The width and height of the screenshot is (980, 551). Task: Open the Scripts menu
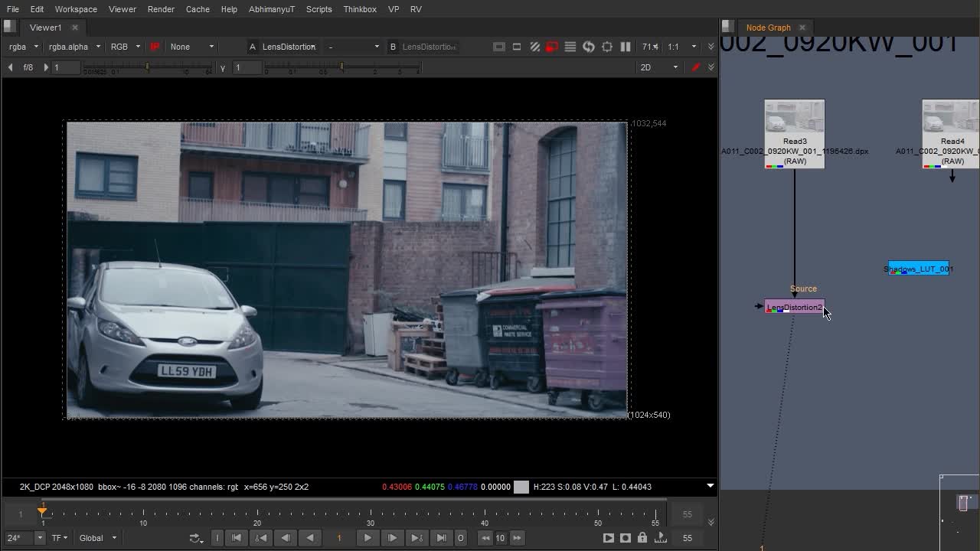318,9
